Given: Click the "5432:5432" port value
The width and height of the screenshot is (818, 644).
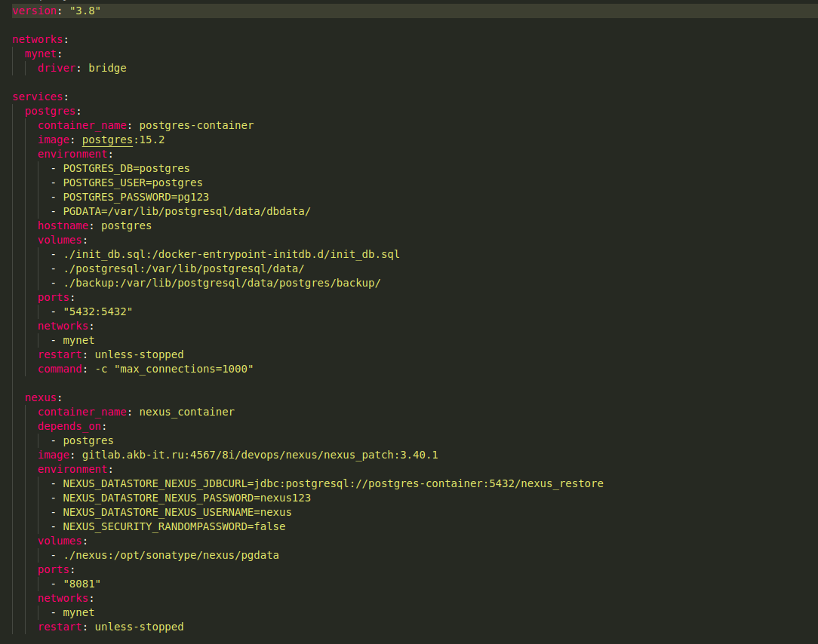Looking at the screenshot, I should click(97, 312).
